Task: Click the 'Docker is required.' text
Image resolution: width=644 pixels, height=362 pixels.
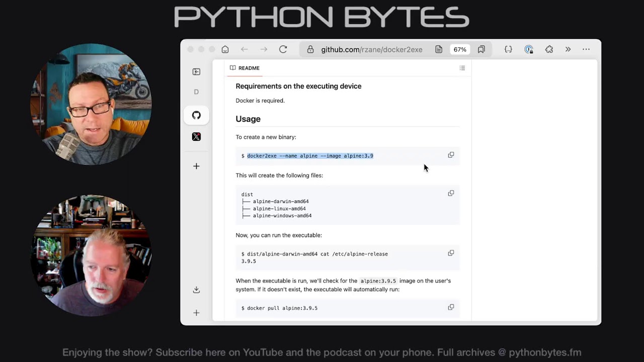Action: (260, 101)
